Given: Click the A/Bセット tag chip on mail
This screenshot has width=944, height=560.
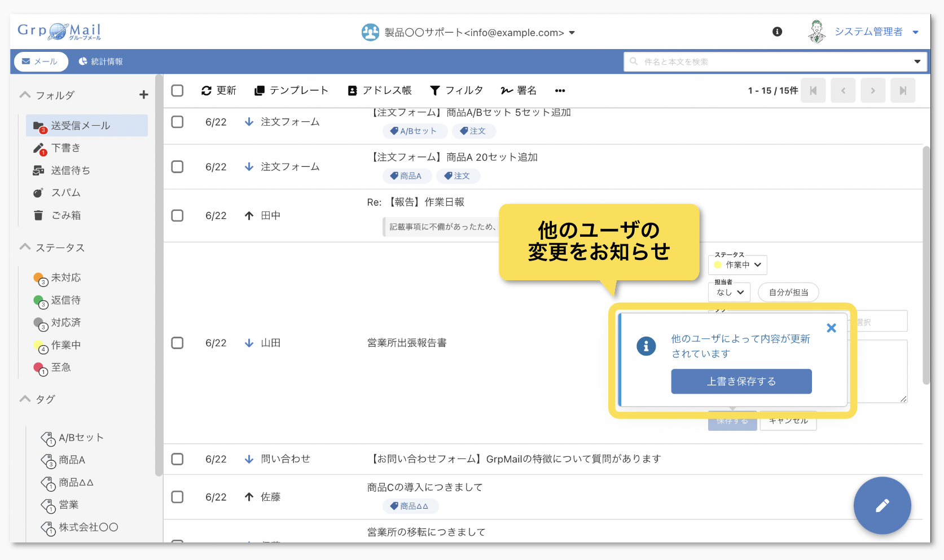Looking at the screenshot, I should (415, 131).
